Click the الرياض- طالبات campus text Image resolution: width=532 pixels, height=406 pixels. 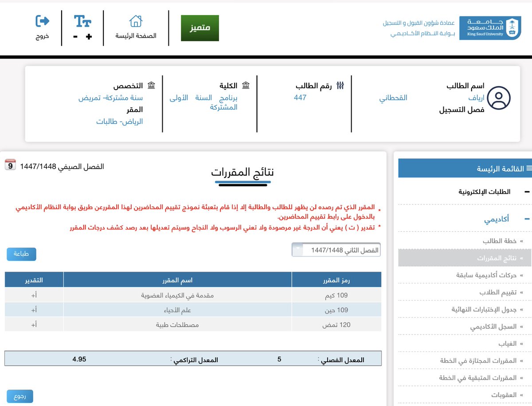coord(120,121)
